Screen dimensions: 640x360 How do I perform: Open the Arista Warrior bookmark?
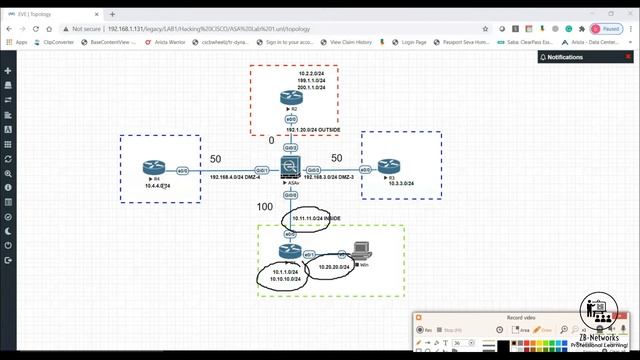coord(165,42)
